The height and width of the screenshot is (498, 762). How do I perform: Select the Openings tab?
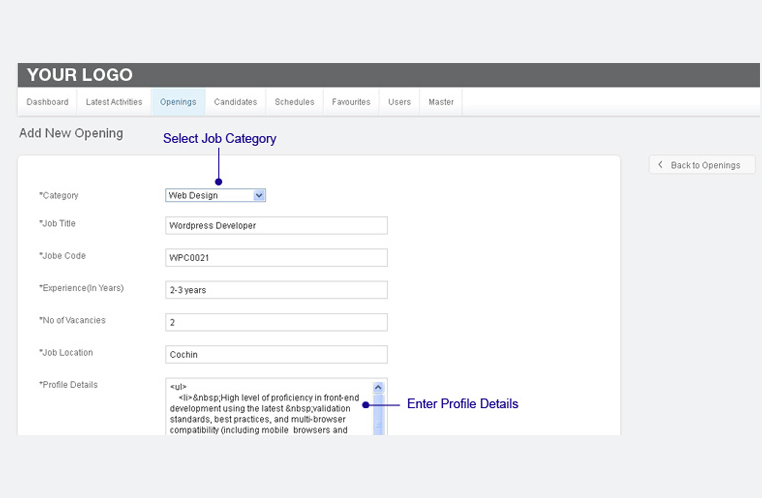coord(178,102)
